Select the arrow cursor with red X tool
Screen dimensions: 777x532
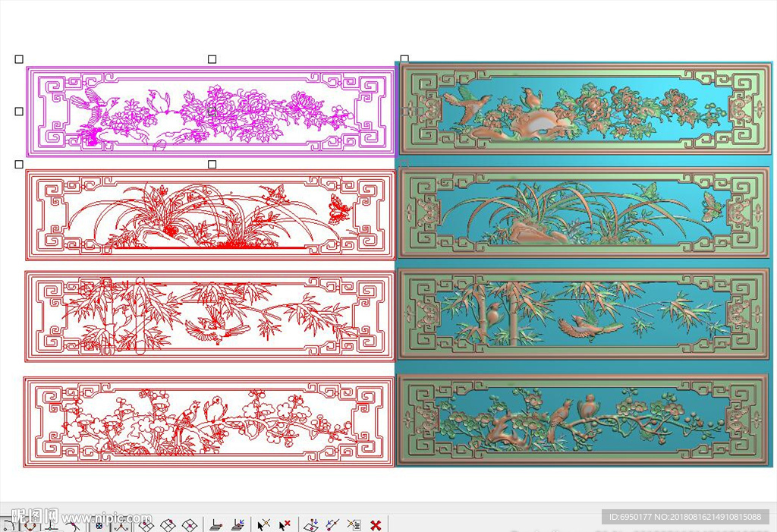[x=285, y=525]
